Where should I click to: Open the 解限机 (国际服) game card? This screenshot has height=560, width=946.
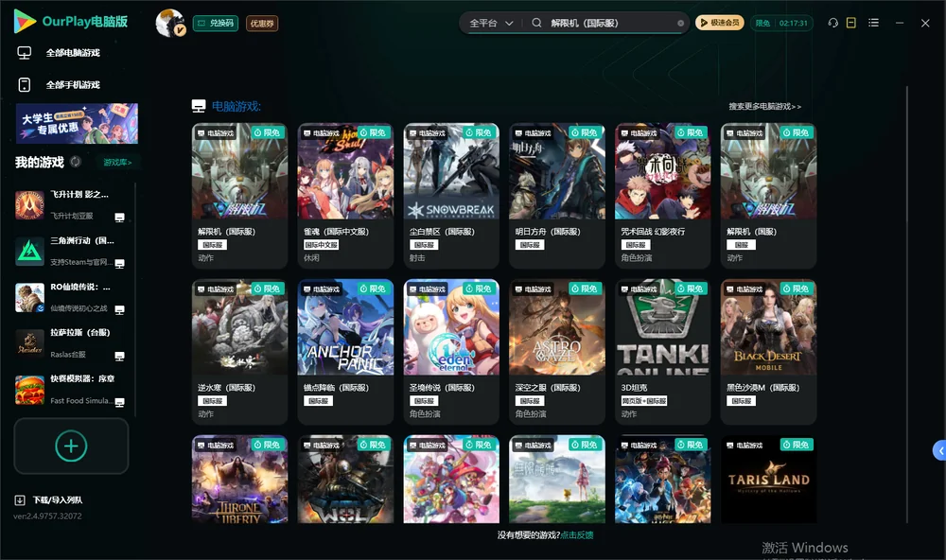click(x=239, y=196)
